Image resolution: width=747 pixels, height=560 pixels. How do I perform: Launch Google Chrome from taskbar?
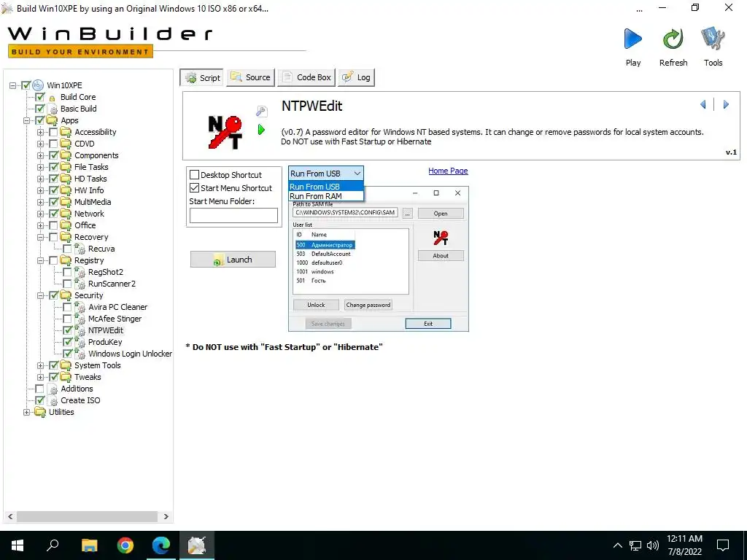125,545
